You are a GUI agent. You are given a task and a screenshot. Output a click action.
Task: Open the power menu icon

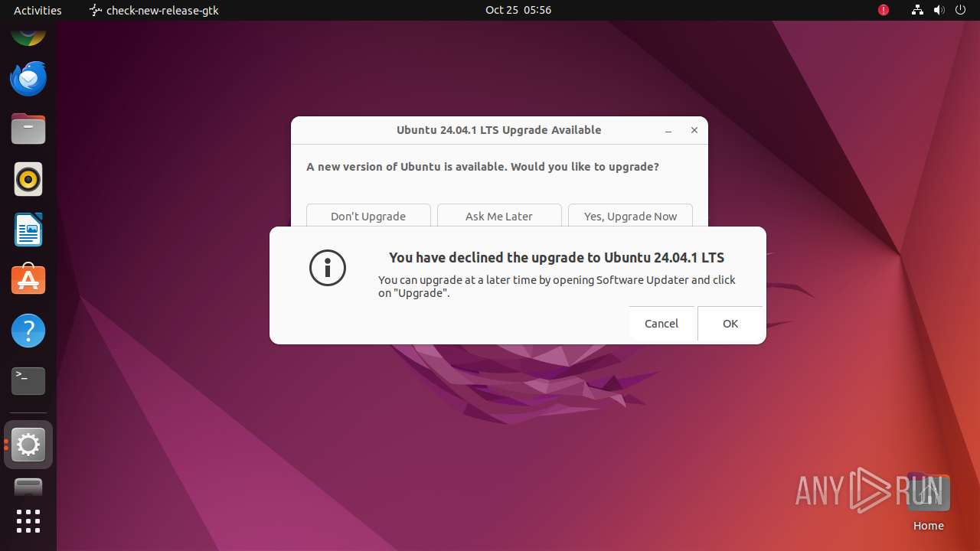click(x=961, y=10)
